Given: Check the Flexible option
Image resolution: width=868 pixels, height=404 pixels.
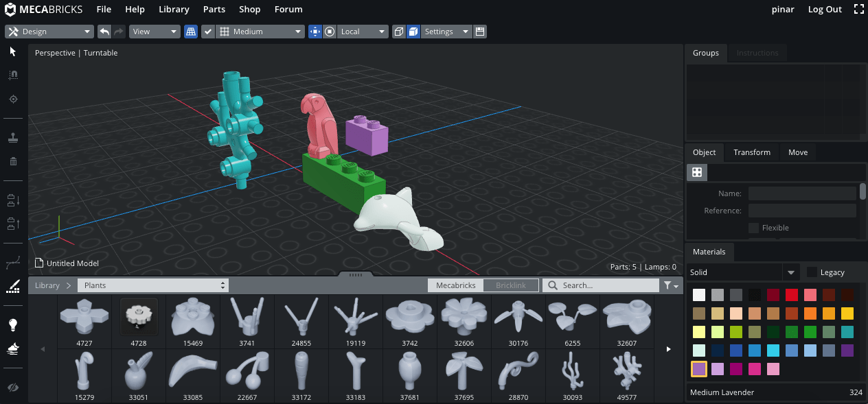Looking at the screenshot, I should click(x=753, y=228).
